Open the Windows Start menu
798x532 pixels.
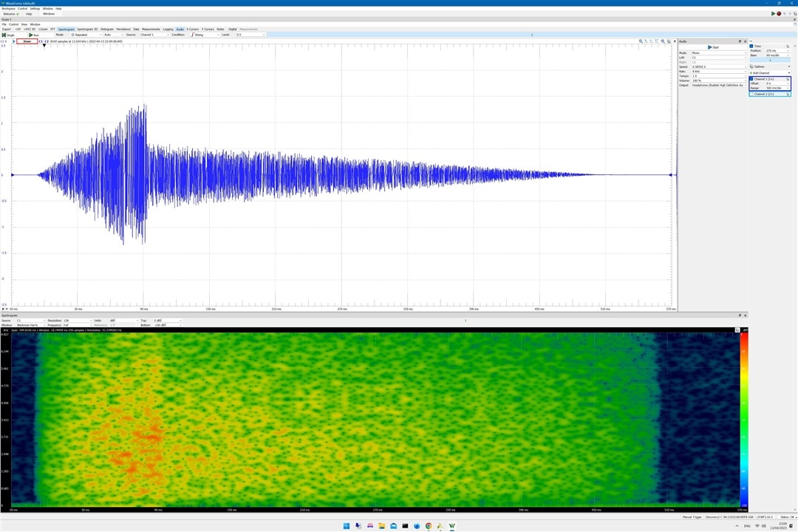347,526
